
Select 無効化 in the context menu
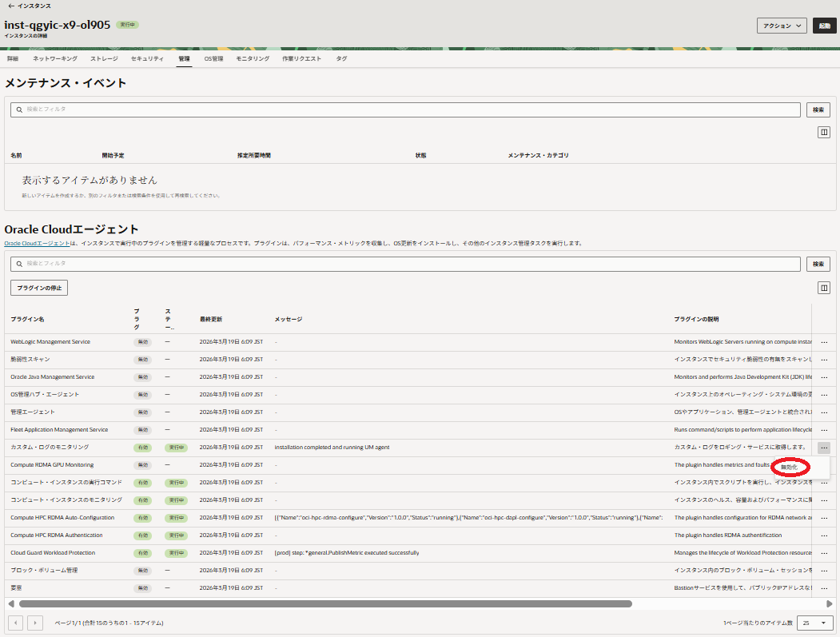(790, 467)
